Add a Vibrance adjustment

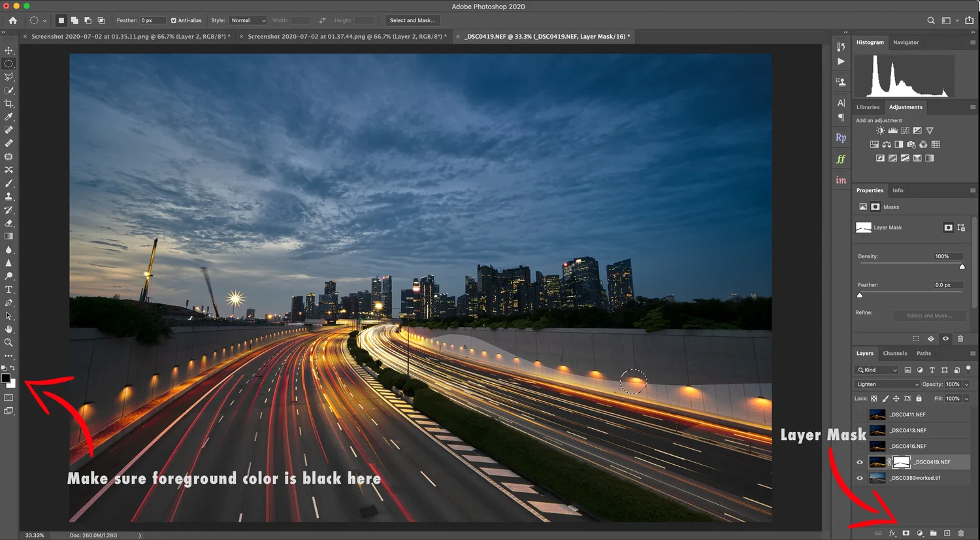(930, 131)
